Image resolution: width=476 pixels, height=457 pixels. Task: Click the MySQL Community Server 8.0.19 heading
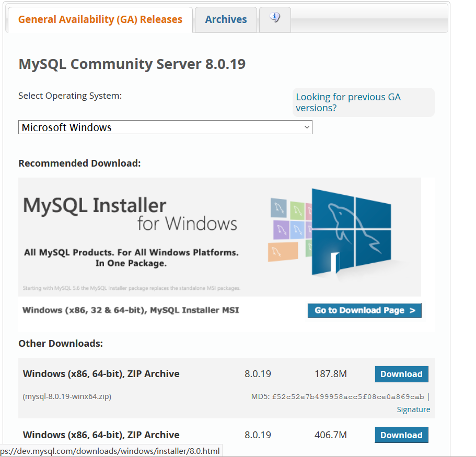132,64
